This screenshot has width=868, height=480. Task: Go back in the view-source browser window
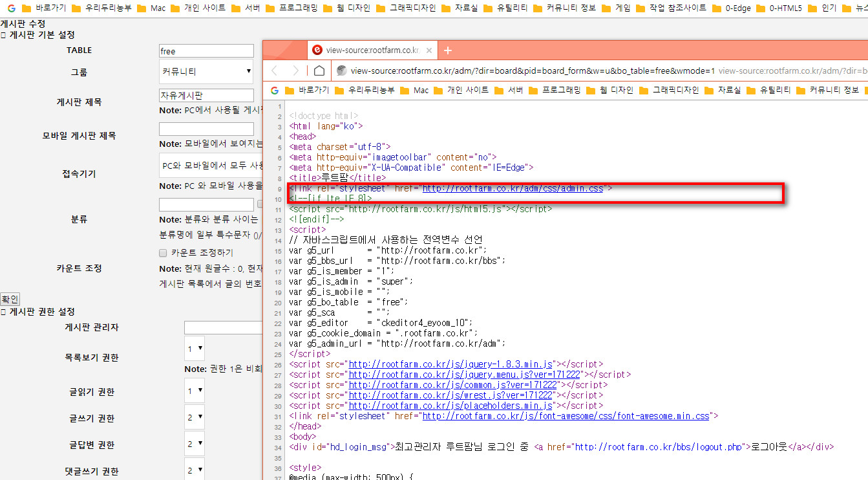click(275, 71)
